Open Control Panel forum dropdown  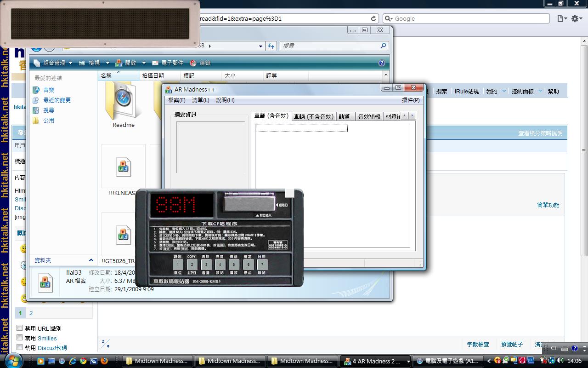(x=526, y=92)
